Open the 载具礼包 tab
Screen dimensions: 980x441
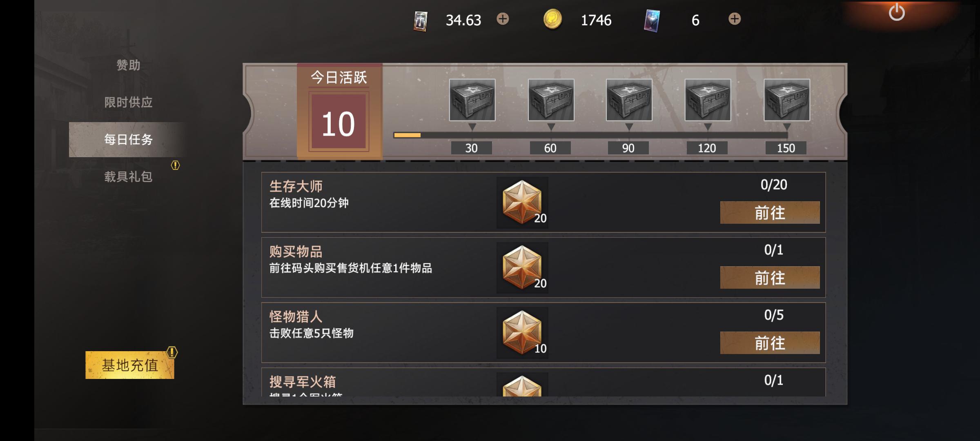coord(128,176)
